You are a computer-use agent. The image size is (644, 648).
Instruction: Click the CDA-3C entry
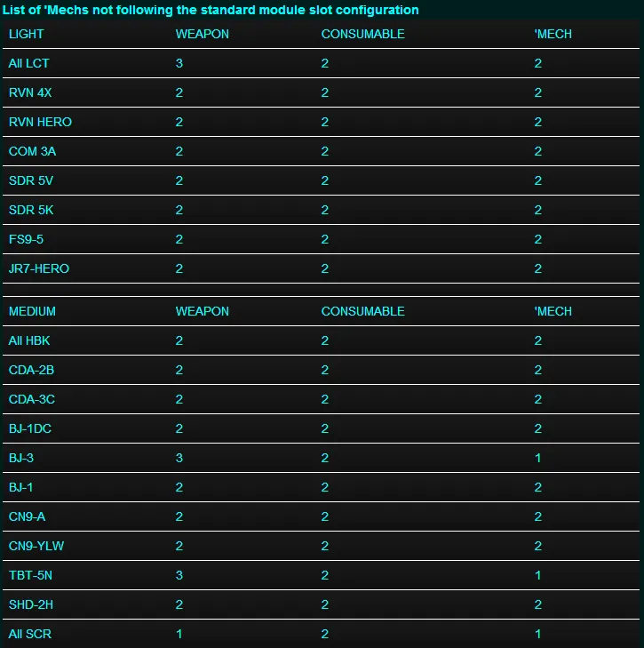click(x=31, y=399)
